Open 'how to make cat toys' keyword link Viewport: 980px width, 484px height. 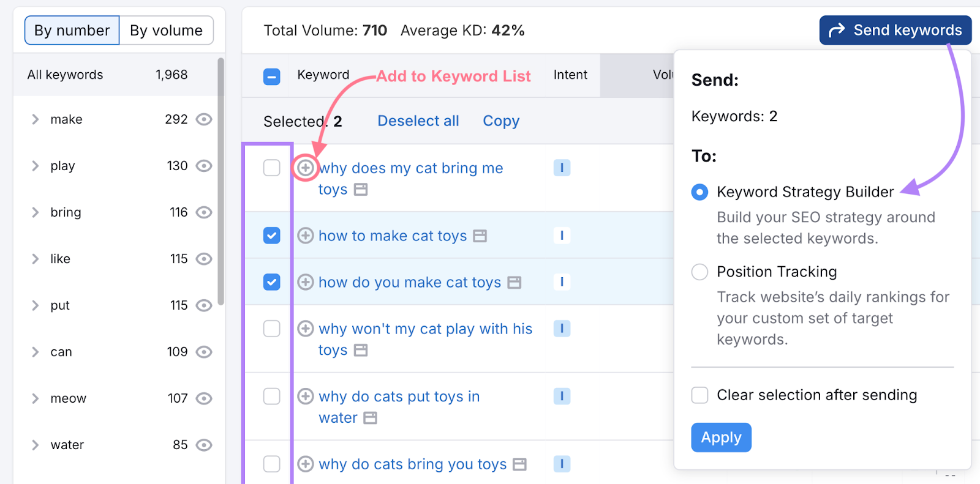point(393,236)
